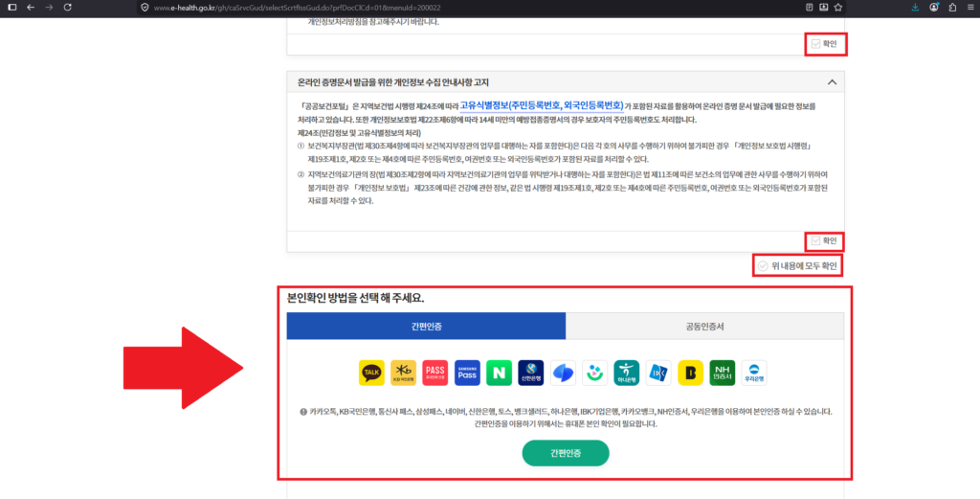Click note 휴대폰 본인 확인이 필요합니다
The image size is (980, 499).
[610, 424]
